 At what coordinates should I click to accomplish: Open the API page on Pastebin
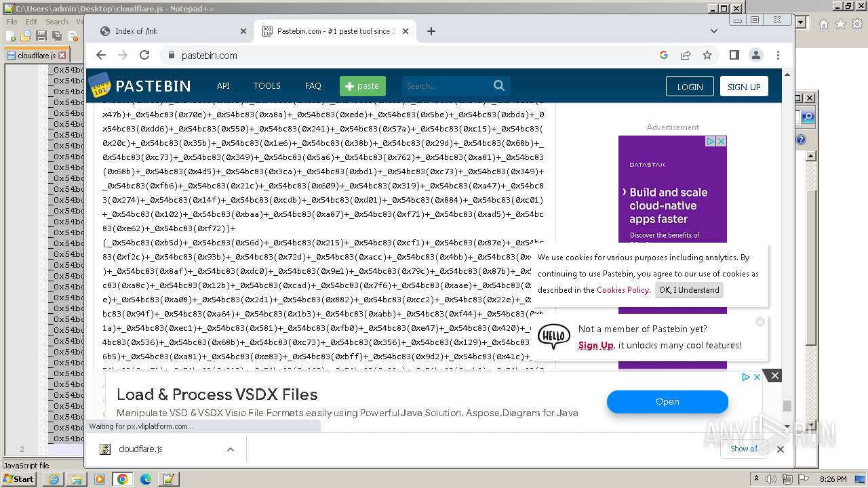point(223,86)
